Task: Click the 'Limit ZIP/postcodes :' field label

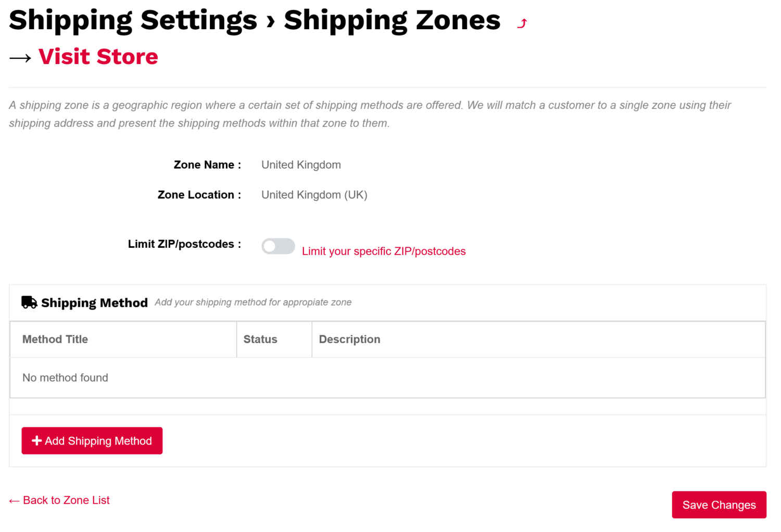Action: click(x=184, y=244)
